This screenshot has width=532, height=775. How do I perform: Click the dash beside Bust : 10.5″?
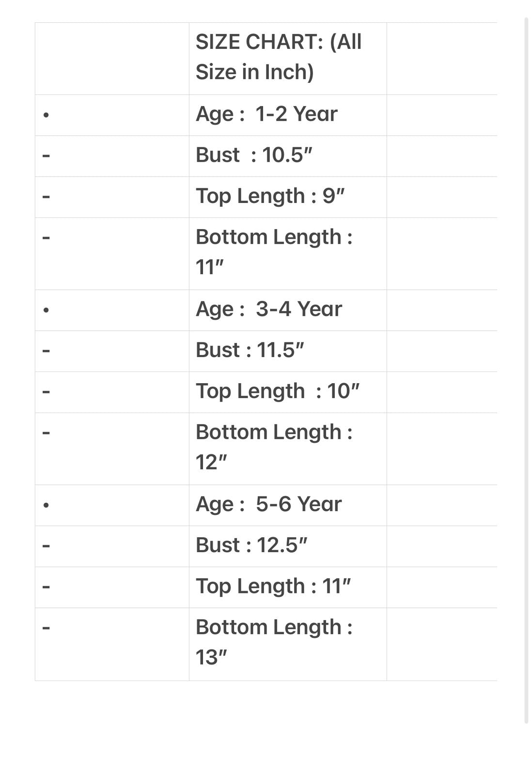pos(46,155)
